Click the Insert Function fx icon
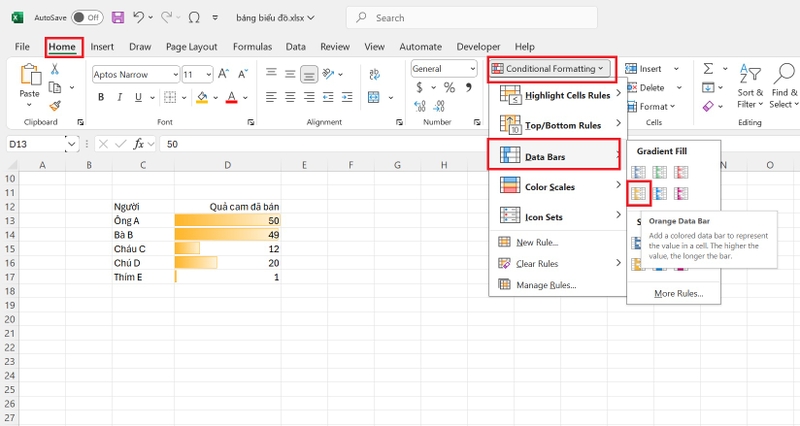Screen dimensions: 800x426 [x=138, y=144]
